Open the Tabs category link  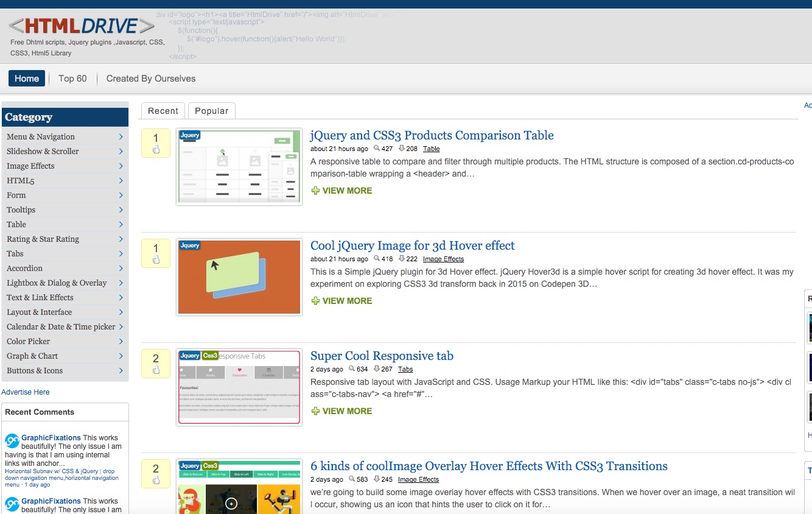tap(15, 254)
